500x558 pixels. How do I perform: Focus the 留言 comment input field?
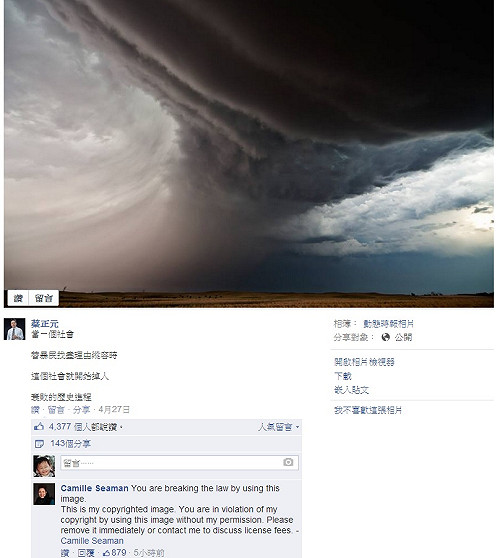(179, 463)
